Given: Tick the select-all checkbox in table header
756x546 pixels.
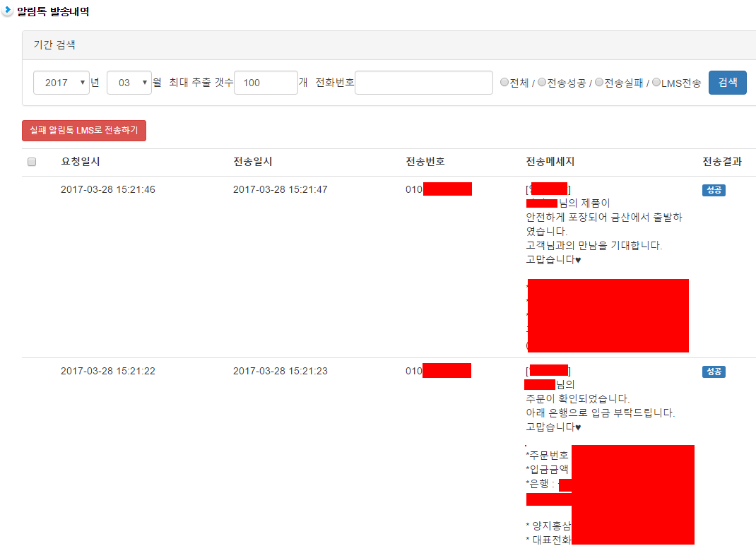Looking at the screenshot, I should (x=32, y=162).
